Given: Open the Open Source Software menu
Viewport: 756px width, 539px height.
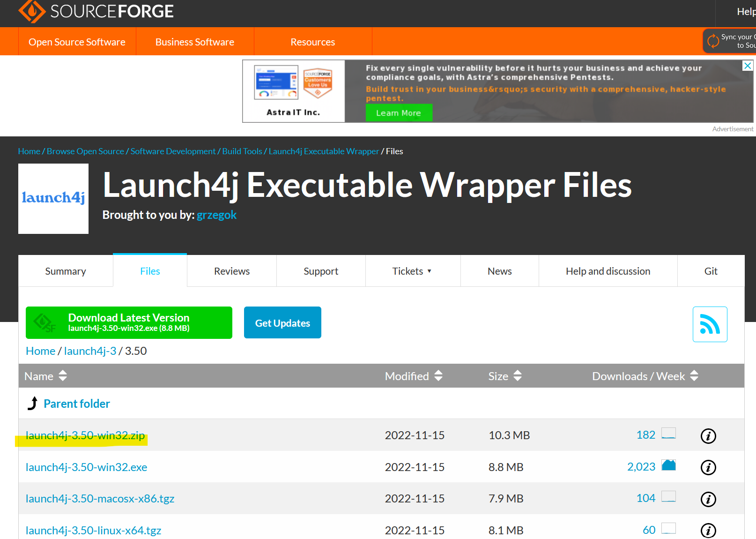Looking at the screenshot, I should 77,42.
